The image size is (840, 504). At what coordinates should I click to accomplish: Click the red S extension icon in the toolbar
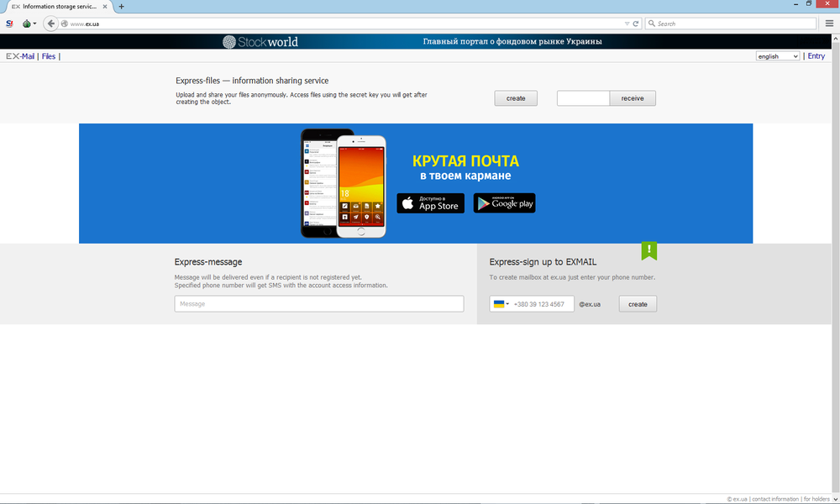(x=9, y=24)
